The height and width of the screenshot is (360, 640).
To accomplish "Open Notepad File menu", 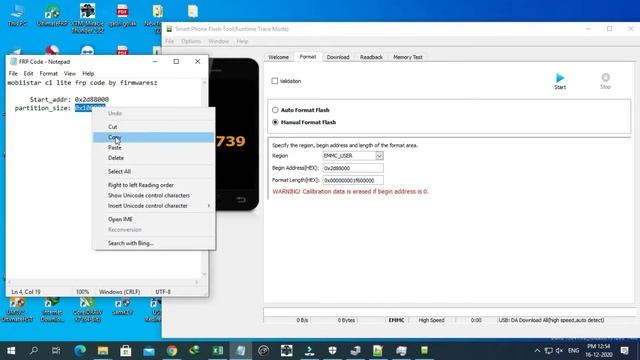I will coord(13,73).
